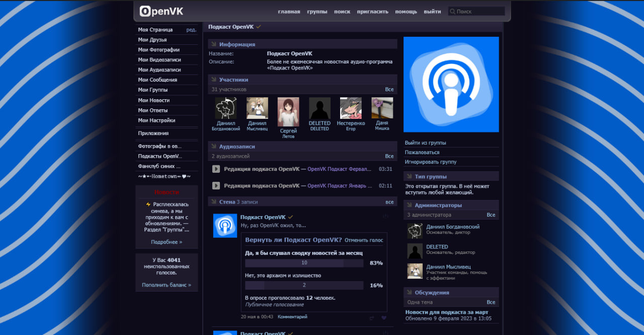The height and width of the screenshot is (335, 644).
Task: Collapse the Администраторы section
Action: [x=409, y=205]
